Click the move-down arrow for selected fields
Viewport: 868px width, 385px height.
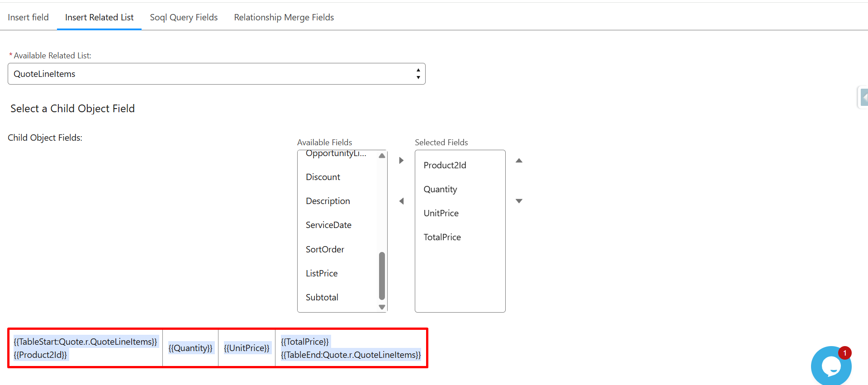pos(519,201)
